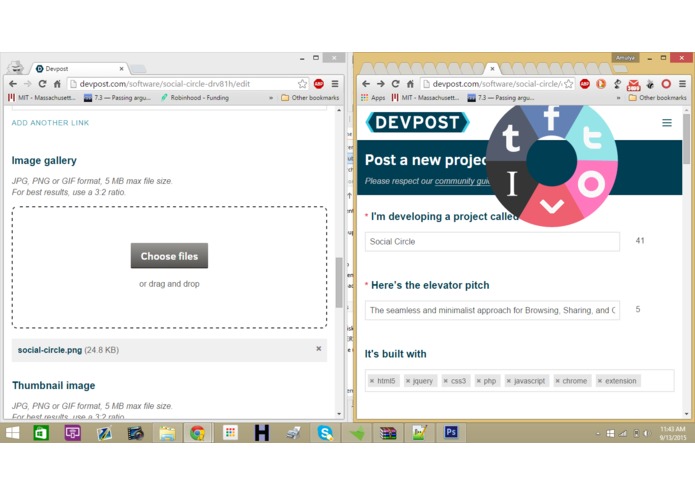This screenshot has width=695, height=494.
Task: Open Other bookmarks folder in left browser
Action: click(310, 97)
